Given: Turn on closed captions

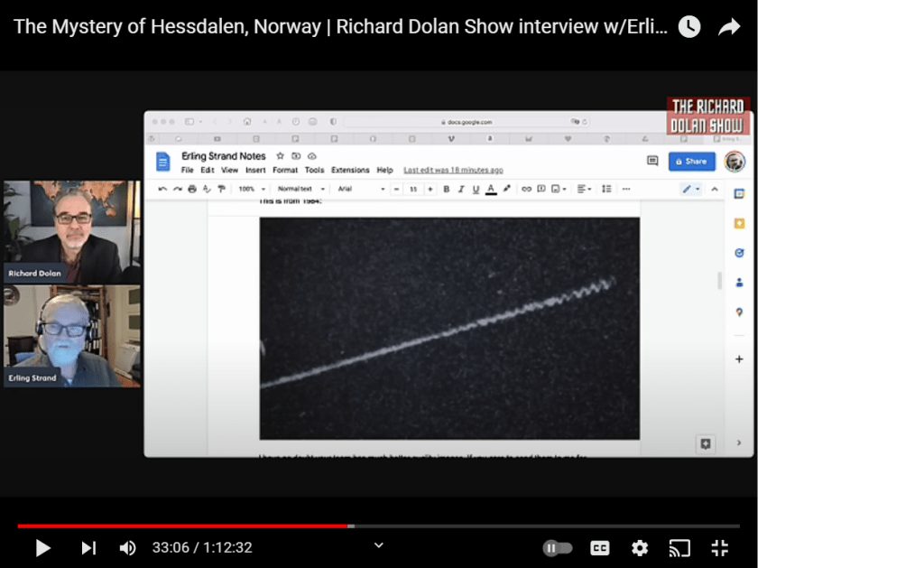Looking at the screenshot, I should 600,548.
